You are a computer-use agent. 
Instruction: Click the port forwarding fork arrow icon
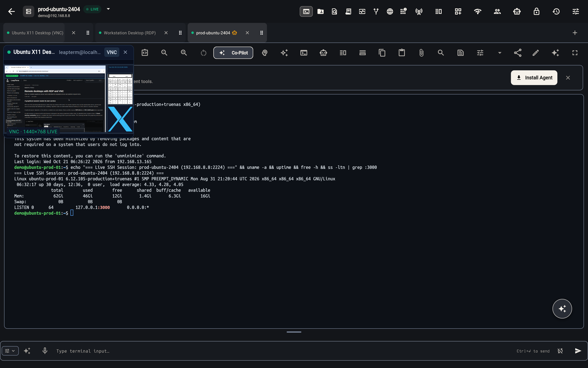click(x=376, y=11)
